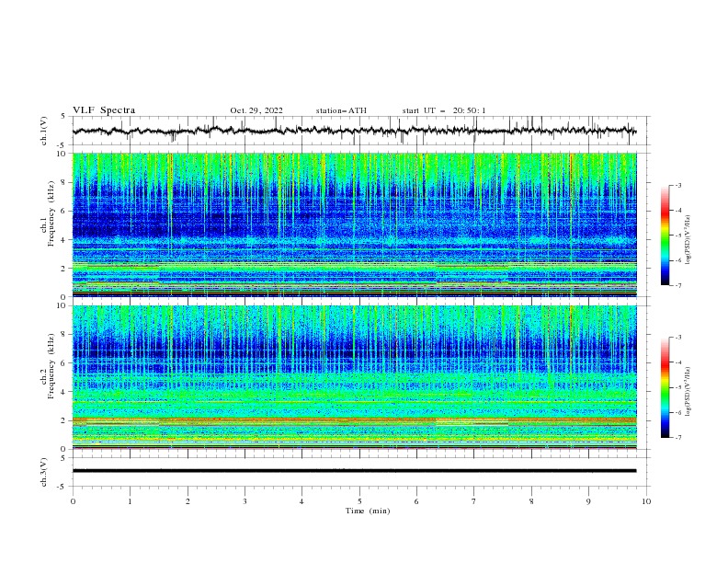Click the "-3" tick on upper color bar
Screen dimensions: 728x563
click(678, 185)
